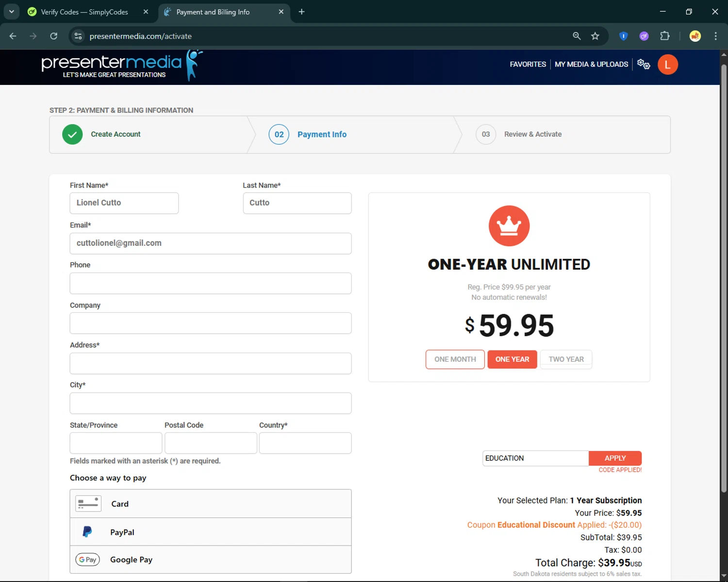
Task: Go forward with browser forward arrow
Action: [33, 36]
